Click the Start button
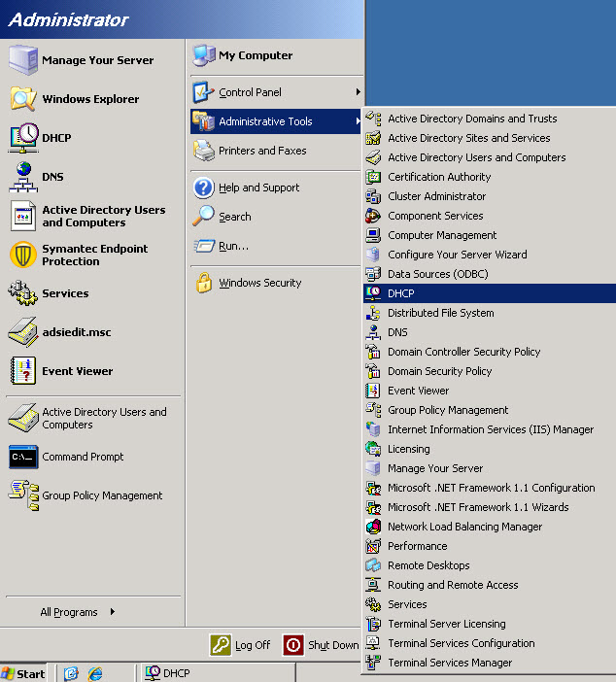This screenshot has width=616, height=682. point(24,673)
